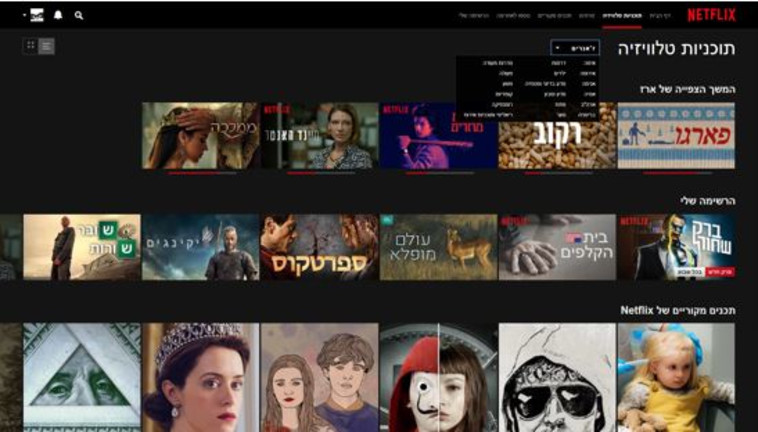
Task: Open the notifications bell
Action: pos(58,16)
